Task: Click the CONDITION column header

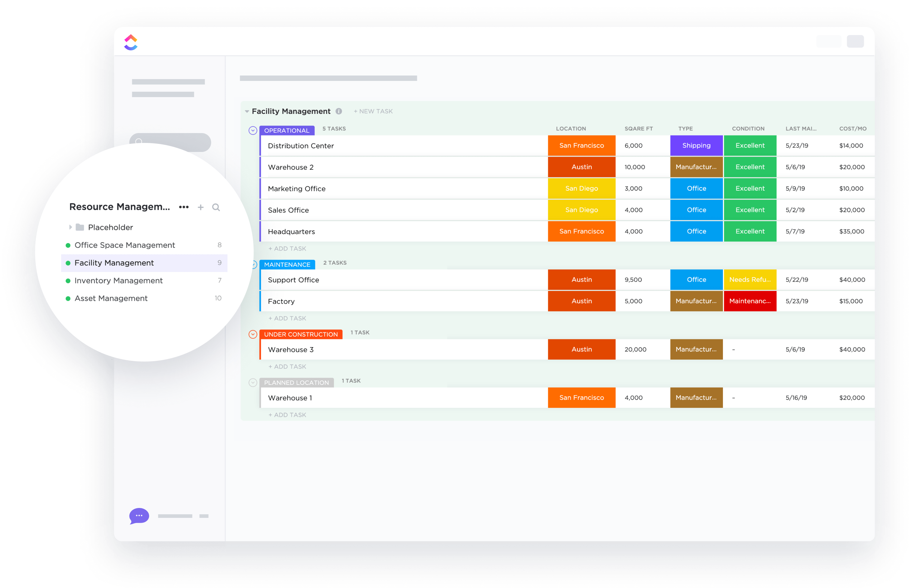Action: (748, 129)
